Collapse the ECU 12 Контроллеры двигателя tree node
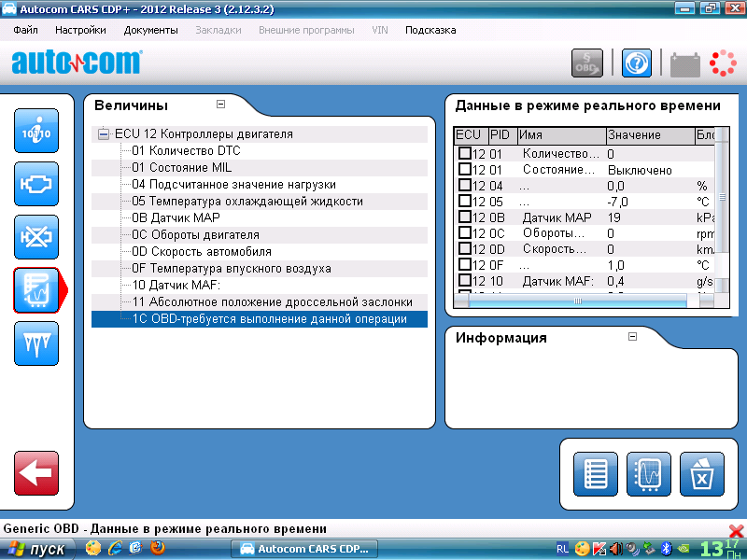The image size is (747, 560). pyautogui.click(x=104, y=134)
